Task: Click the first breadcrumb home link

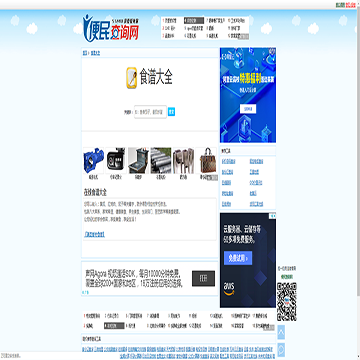Action: [85, 53]
